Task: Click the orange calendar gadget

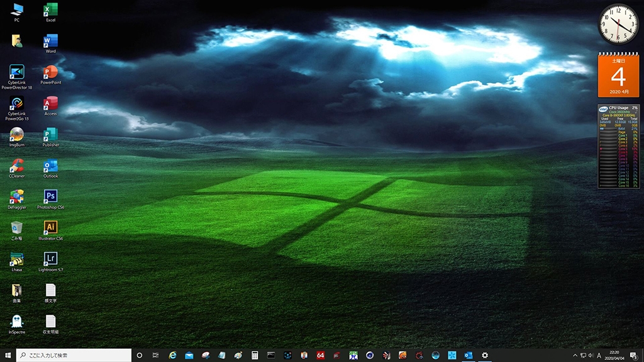Action: [619, 75]
